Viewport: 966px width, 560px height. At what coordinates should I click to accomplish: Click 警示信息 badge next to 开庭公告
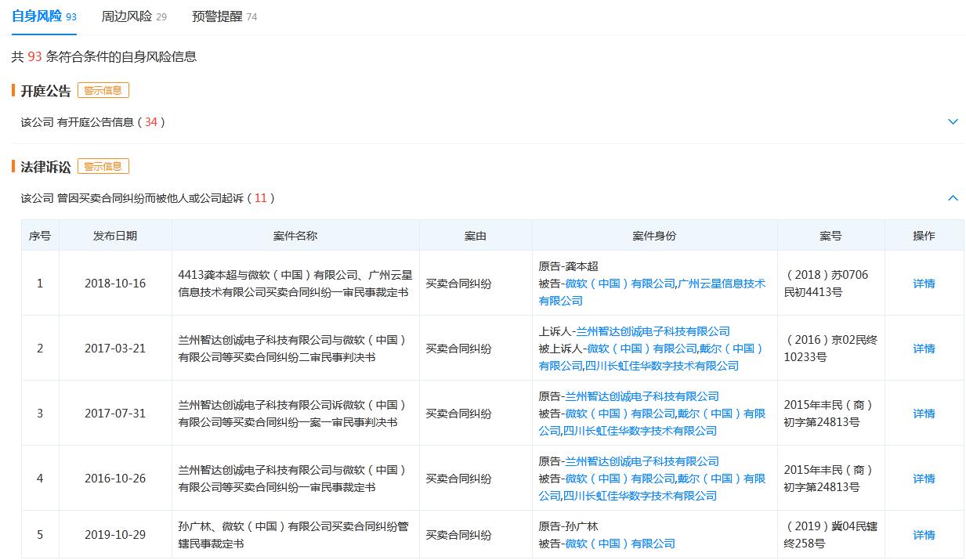[103, 90]
